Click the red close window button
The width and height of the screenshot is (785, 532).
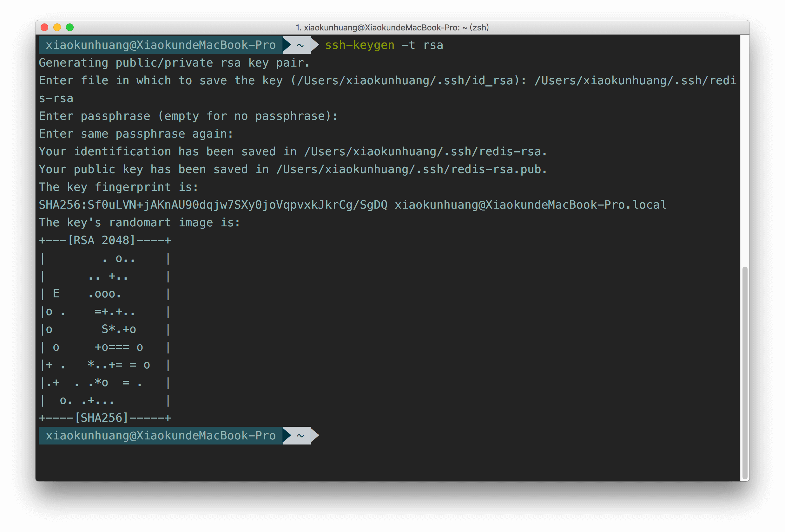pos(44,27)
